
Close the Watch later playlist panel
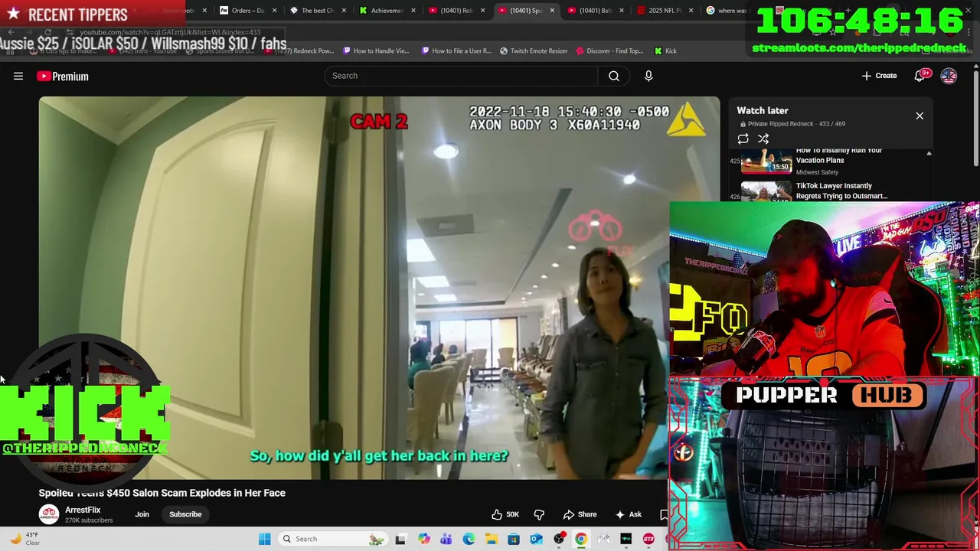pos(920,116)
